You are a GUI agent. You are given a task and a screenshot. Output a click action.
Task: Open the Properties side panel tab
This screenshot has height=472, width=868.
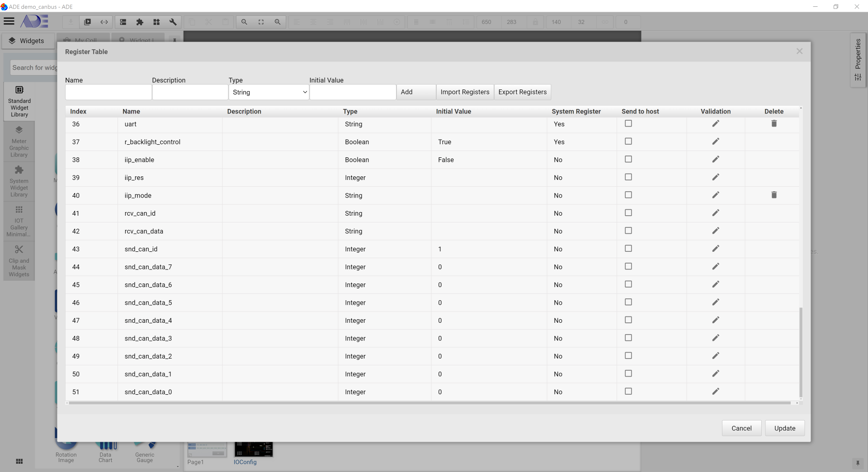click(x=858, y=60)
